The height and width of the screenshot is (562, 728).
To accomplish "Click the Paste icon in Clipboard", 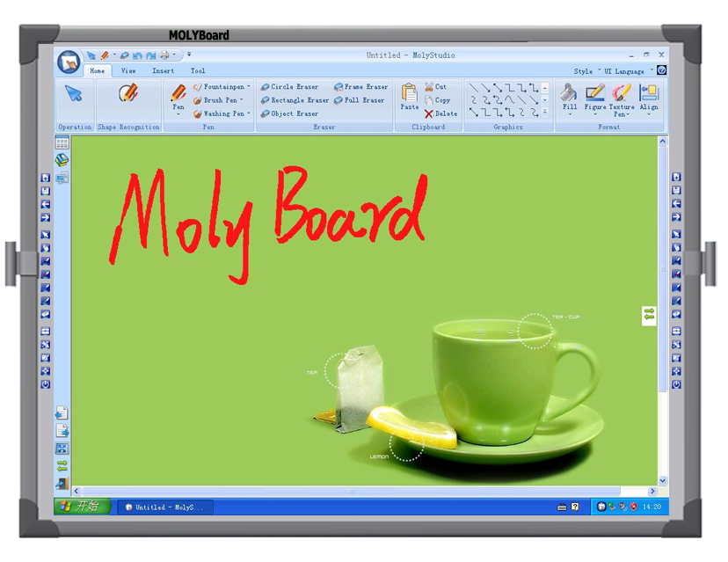I will coord(410,95).
